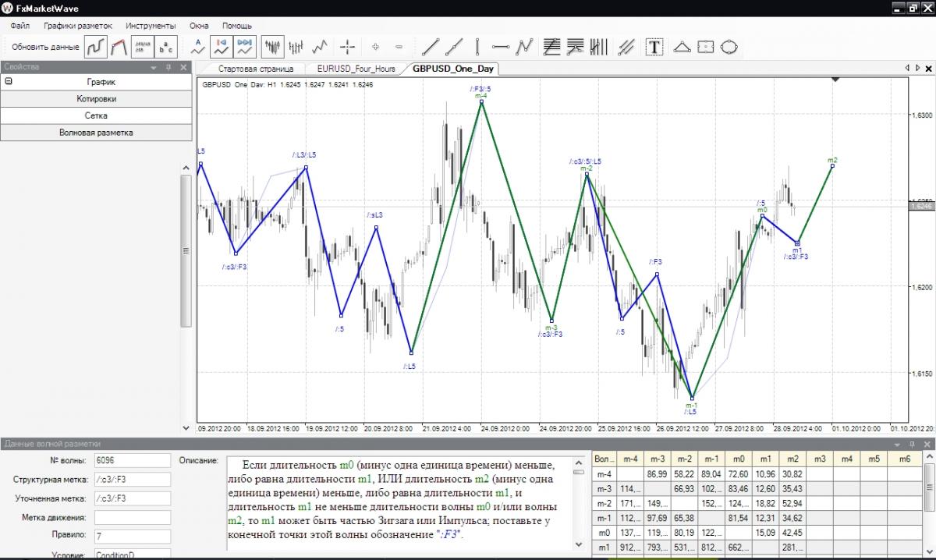Image resolution: width=936 pixels, height=560 pixels.
Task: Click the Обновить данные button
Action: click(45, 47)
